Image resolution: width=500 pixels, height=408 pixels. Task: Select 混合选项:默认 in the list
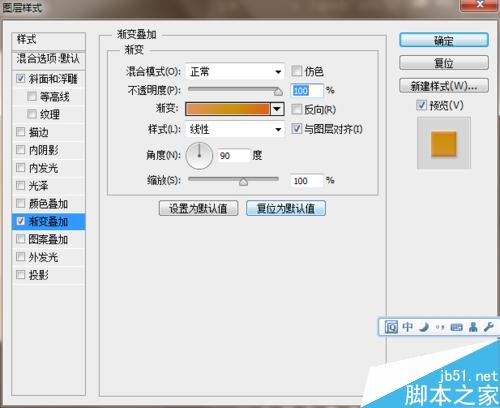tap(48, 60)
